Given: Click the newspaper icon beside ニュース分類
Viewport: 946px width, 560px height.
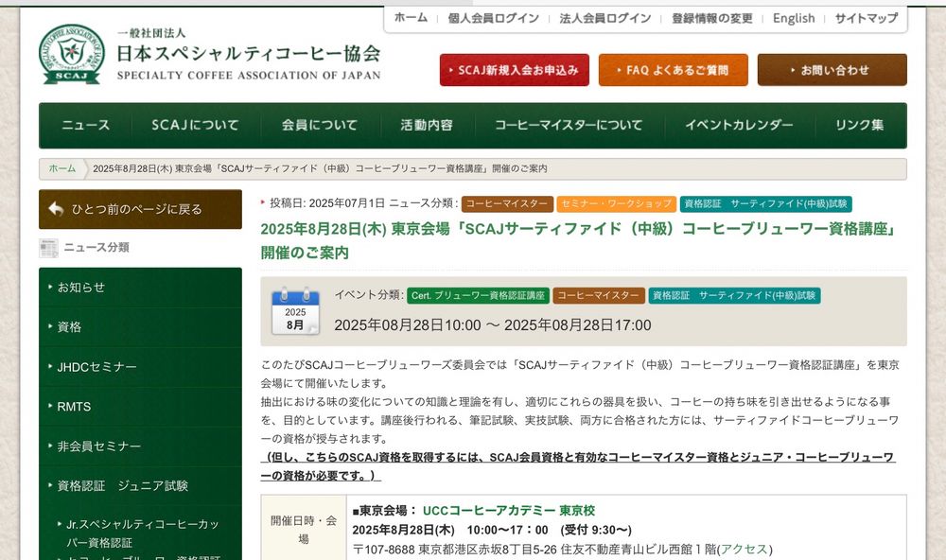Looking at the screenshot, I should (48, 248).
